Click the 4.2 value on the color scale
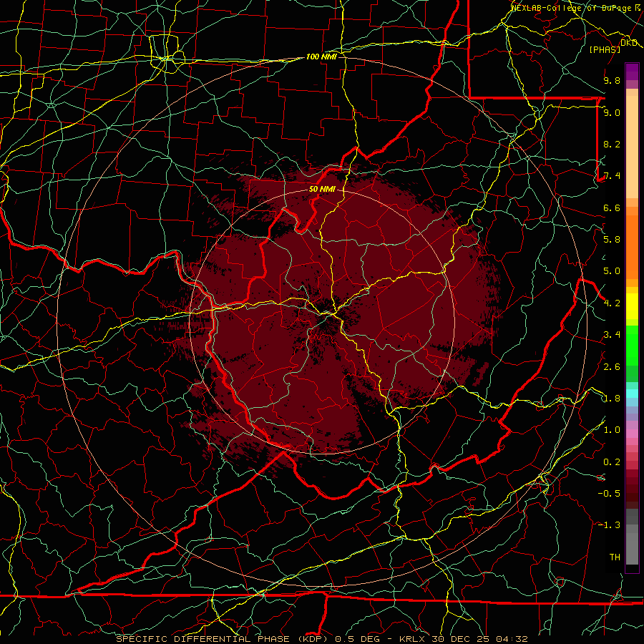Screen dimensions: 644x644 pyautogui.click(x=612, y=303)
